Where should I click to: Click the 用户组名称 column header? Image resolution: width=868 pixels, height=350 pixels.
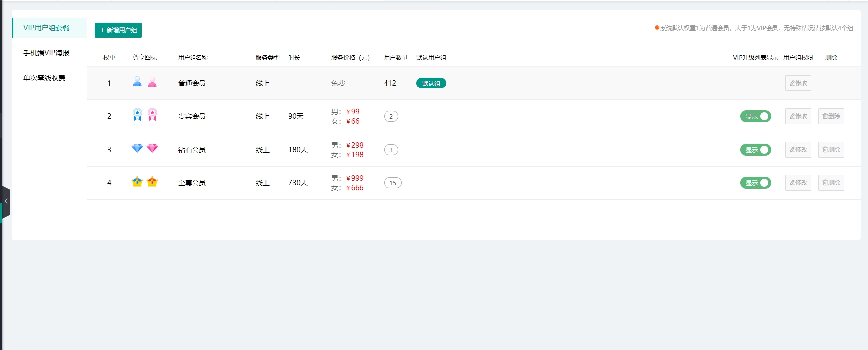coord(193,58)
